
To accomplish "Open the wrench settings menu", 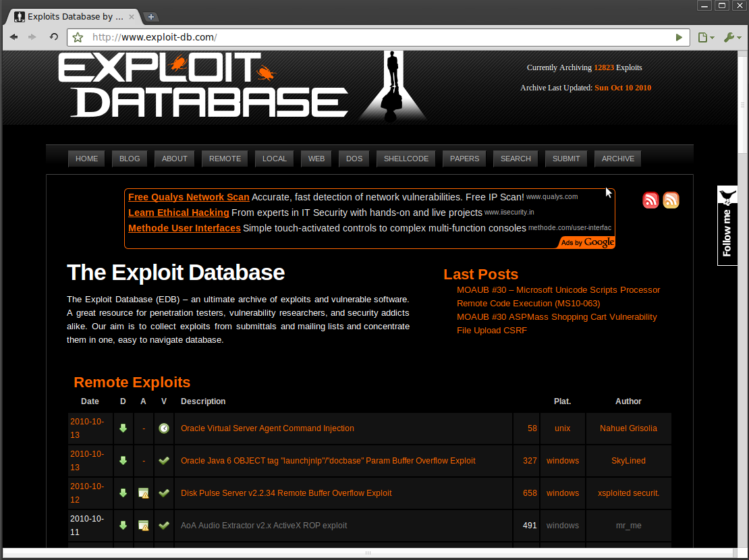I will pos(732,37).
